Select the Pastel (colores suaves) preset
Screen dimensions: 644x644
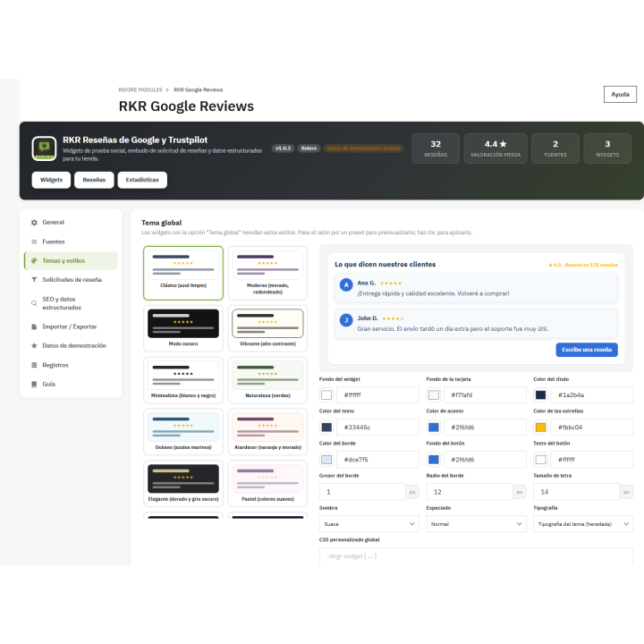[267, 483]
